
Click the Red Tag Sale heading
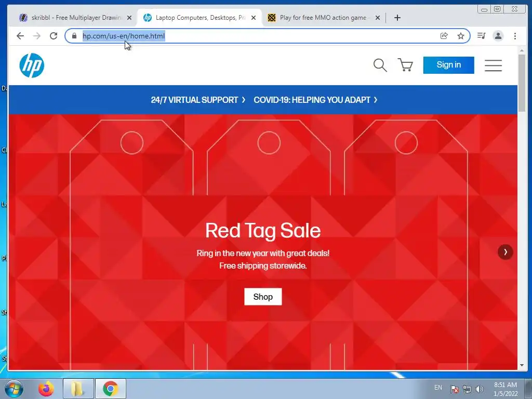[x=263, y=231]
